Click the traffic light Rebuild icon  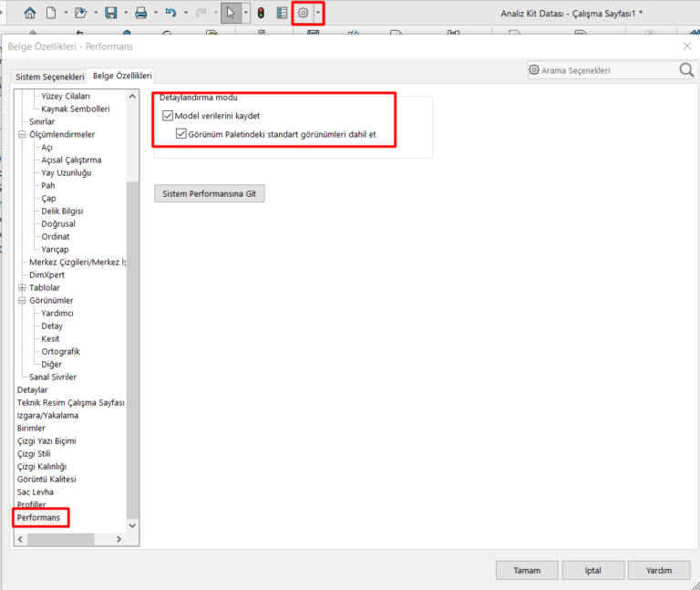260,13
